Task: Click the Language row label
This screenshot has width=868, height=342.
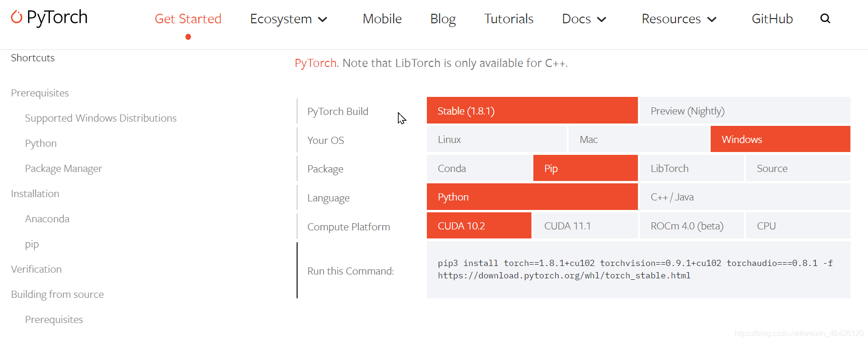Action: (328, 198)
